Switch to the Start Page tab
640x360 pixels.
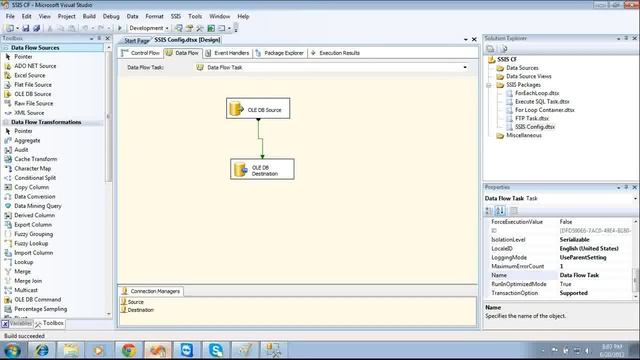[x=136, y=40]
